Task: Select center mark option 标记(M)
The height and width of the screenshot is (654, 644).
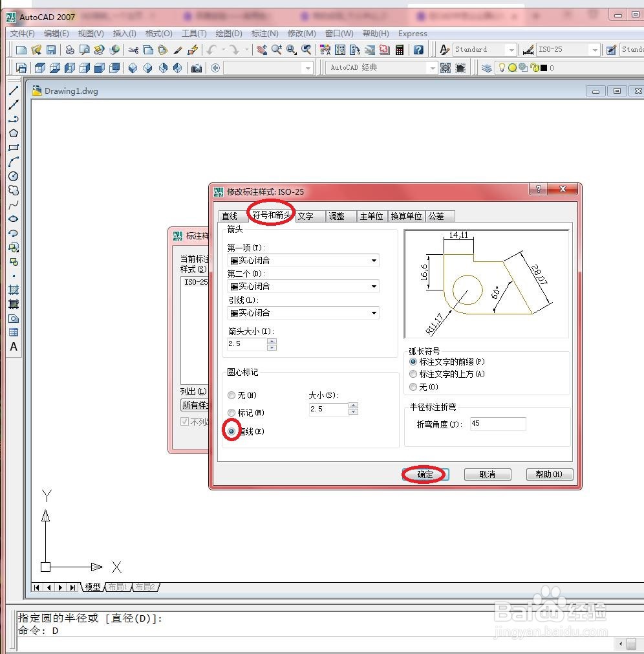Action: tap(231, 413)
